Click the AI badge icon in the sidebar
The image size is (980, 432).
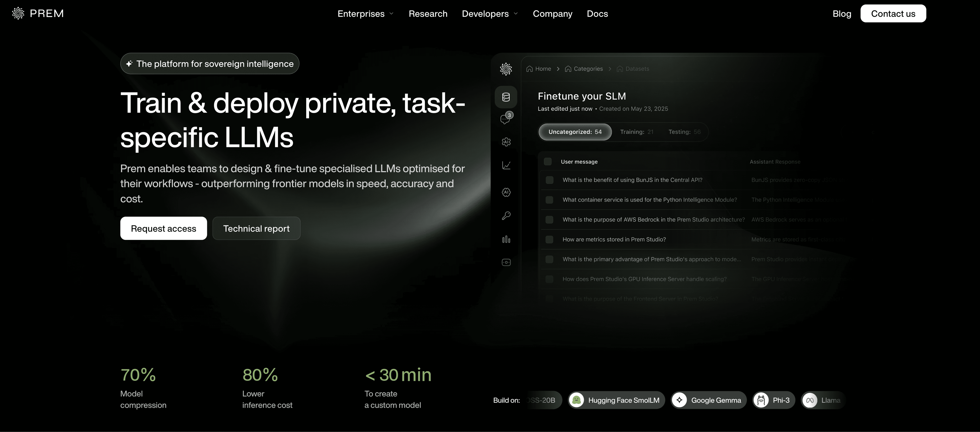[506, 192]
